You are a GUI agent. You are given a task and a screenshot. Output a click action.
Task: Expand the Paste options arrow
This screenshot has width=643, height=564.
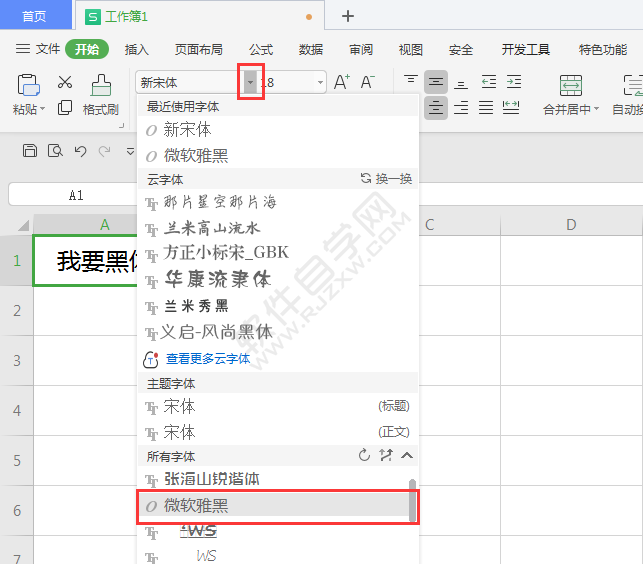coord(42,109)
